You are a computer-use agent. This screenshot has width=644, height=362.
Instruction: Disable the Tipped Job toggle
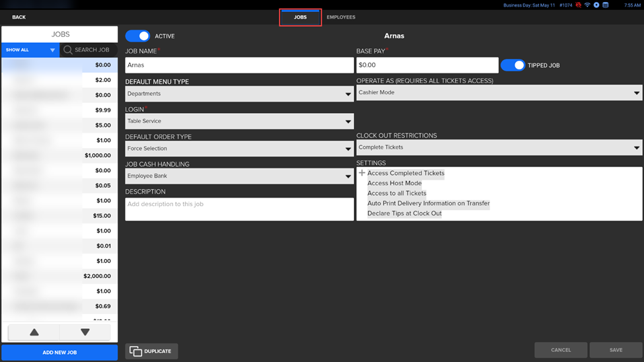click(513, 65)
